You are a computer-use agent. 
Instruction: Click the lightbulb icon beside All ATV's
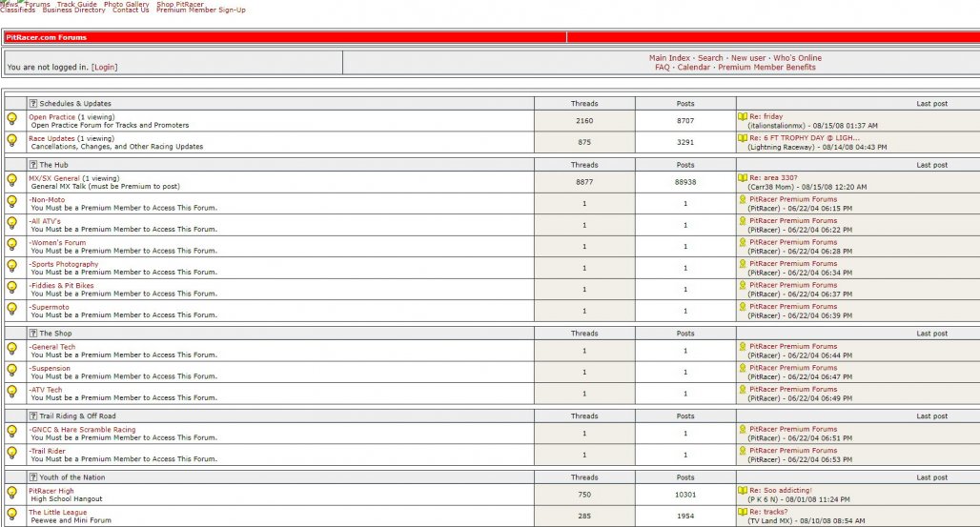[11, 223]
